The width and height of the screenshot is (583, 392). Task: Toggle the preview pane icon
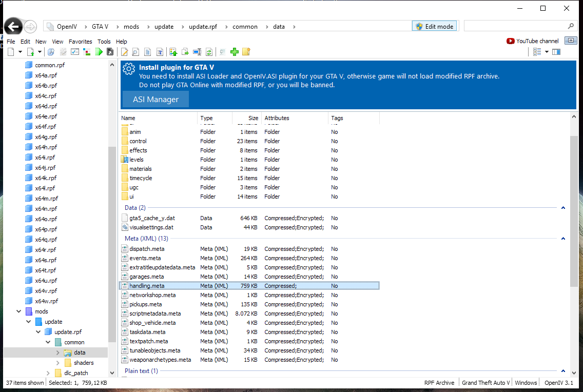(556, 52)
